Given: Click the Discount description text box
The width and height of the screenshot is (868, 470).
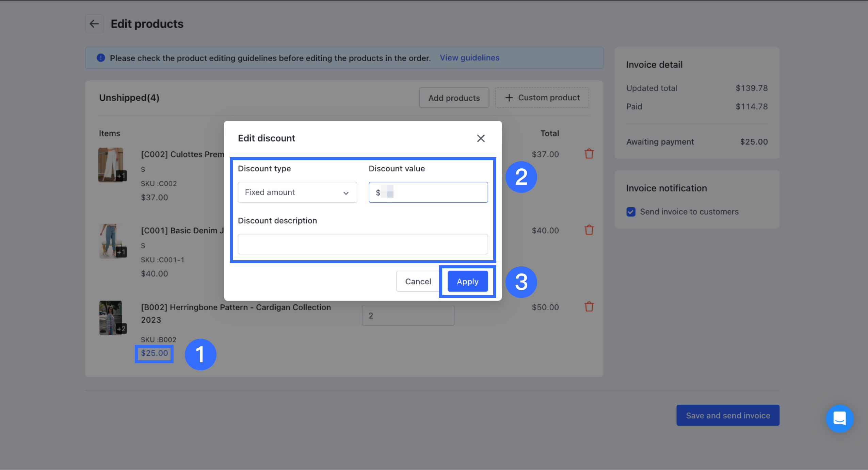Looking at the screenshot, I should tap(363, 244).
